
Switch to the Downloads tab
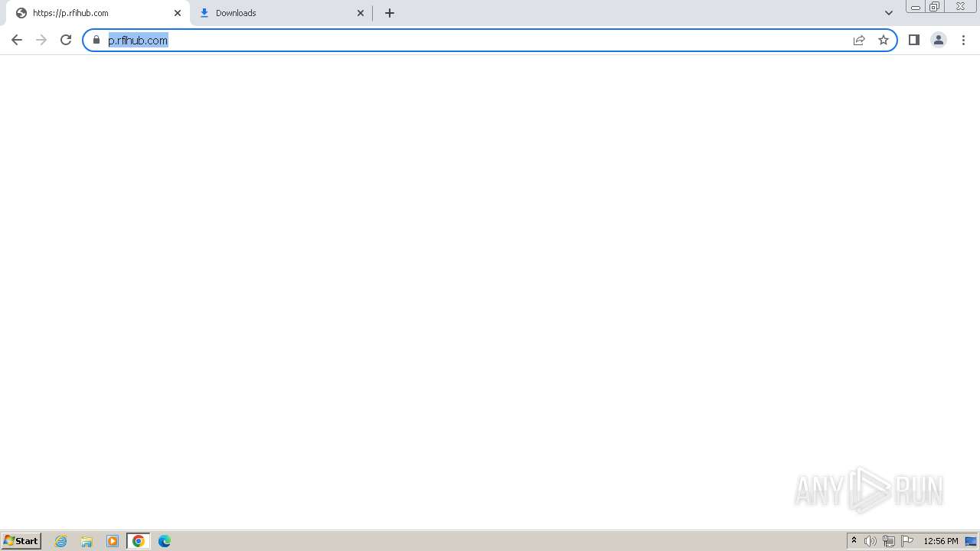(279, 13)
